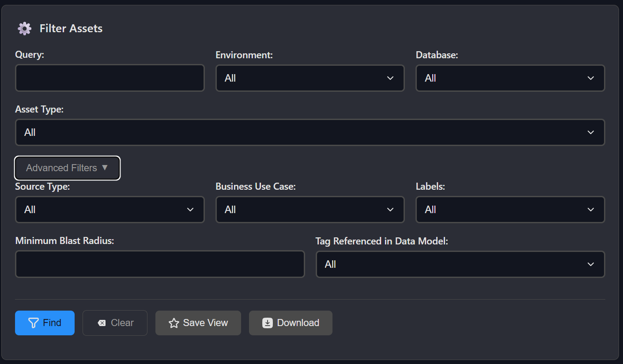Click the circled-x icon on the Clear button

coord(102,323)
